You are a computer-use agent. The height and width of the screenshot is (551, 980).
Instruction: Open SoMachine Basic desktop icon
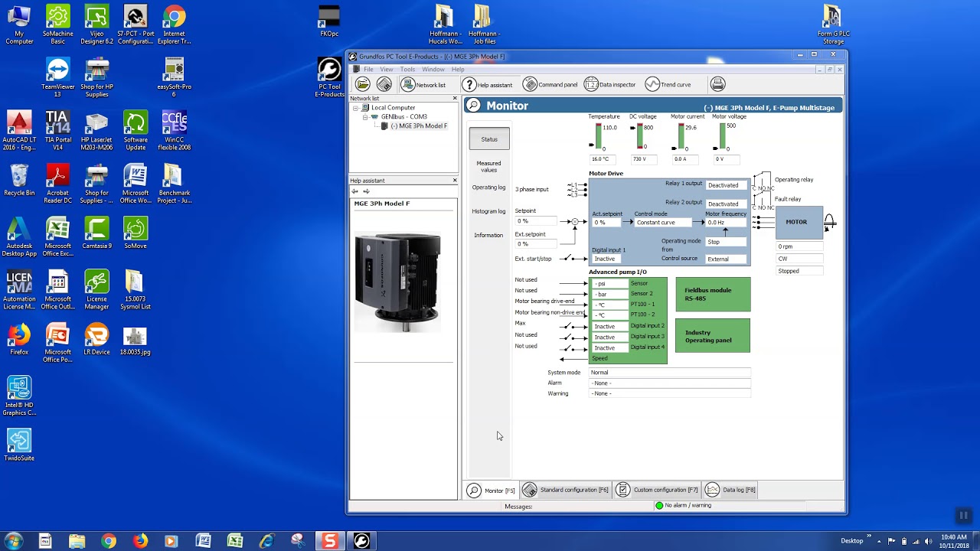tap(58, 24)
